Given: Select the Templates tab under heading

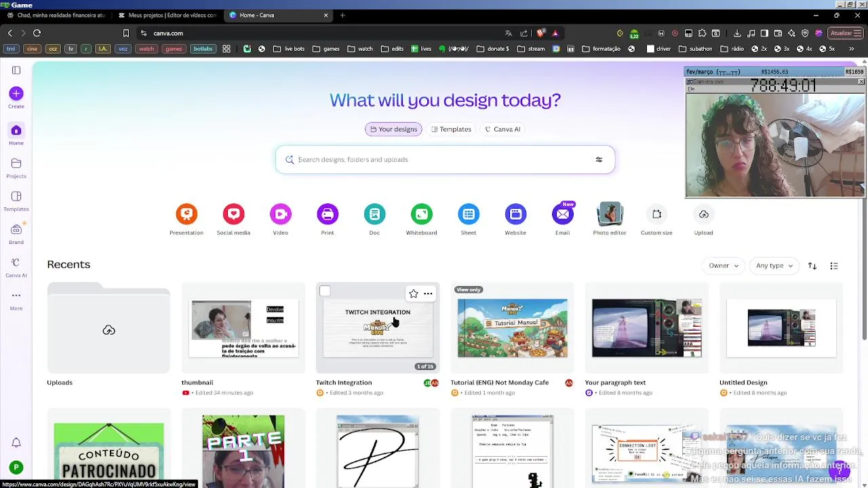Looking at the screenshot, I should (451, 129).
